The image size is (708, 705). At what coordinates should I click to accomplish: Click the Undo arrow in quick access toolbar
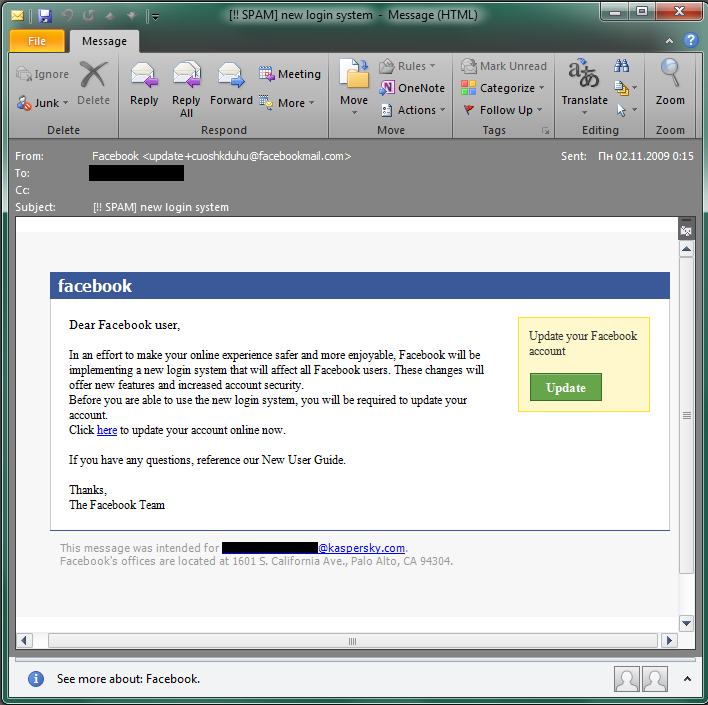click(x=67, y=16)
